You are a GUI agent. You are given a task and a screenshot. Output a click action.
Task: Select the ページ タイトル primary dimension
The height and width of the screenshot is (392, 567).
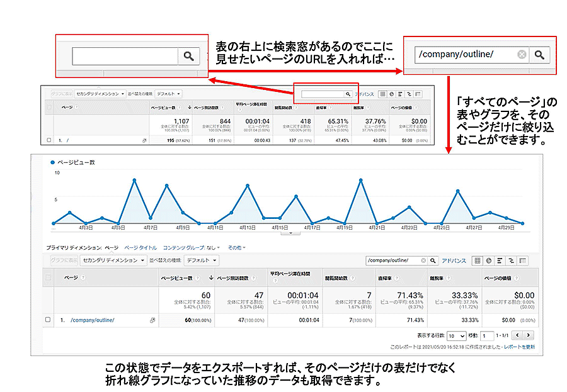(140, 247)
